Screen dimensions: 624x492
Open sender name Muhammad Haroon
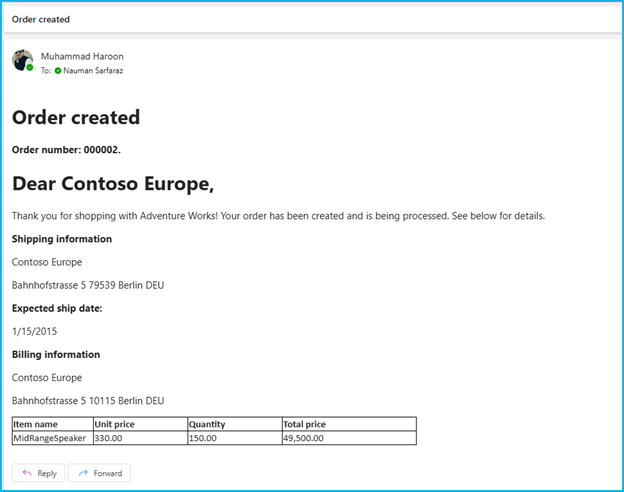tap(82, 56)
